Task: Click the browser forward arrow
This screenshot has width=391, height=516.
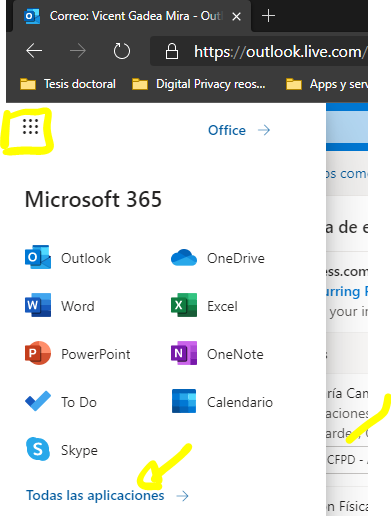Action: pos(78,51)
